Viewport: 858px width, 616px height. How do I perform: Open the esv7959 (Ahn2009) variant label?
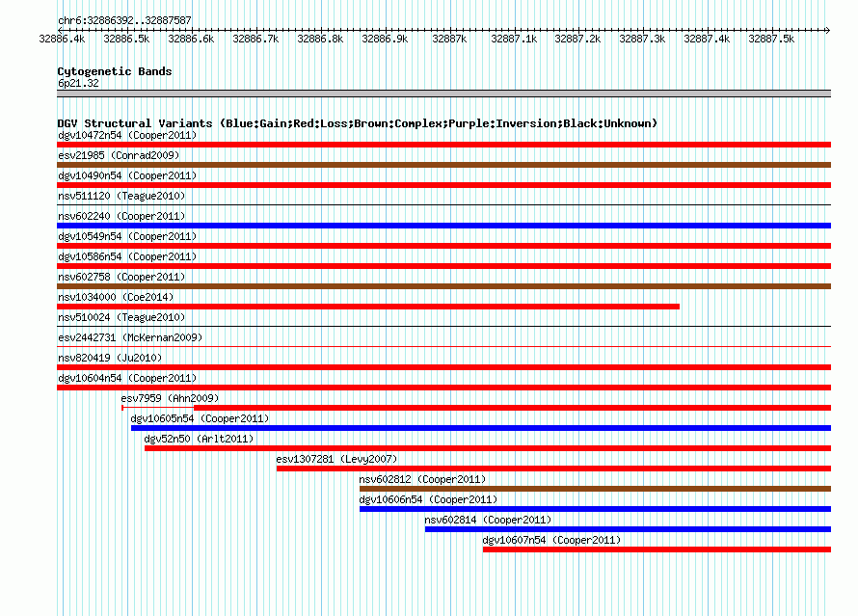[x=170, y=398]
